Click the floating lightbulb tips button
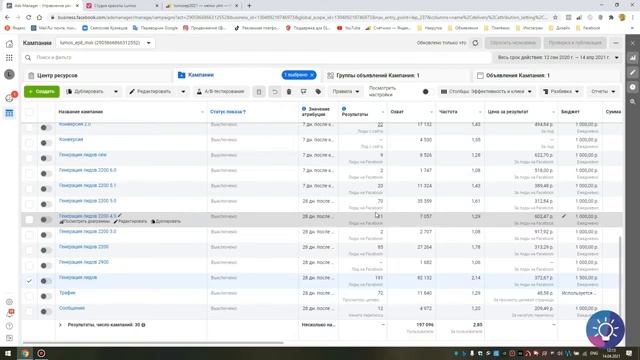The height and width of the screenshot is (360, 640). 605,329
